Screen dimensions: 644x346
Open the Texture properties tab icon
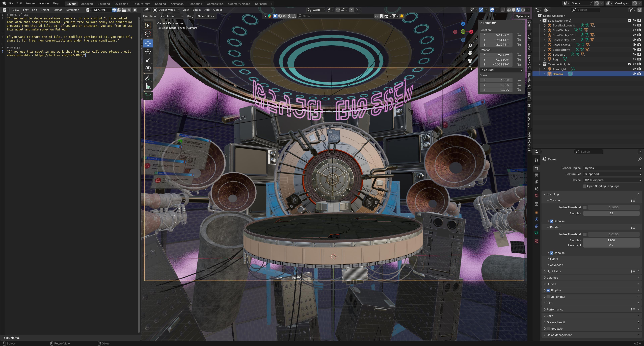coord(536,241)
